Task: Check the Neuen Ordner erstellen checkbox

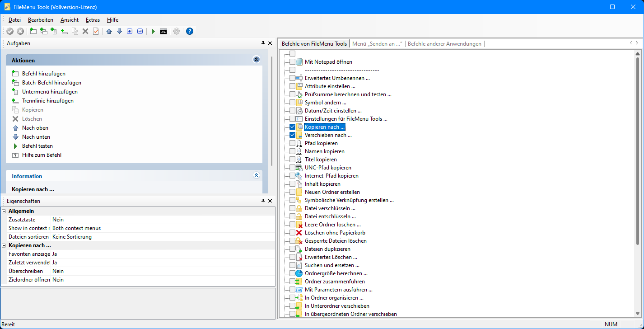Action: (x=292, y=192)
